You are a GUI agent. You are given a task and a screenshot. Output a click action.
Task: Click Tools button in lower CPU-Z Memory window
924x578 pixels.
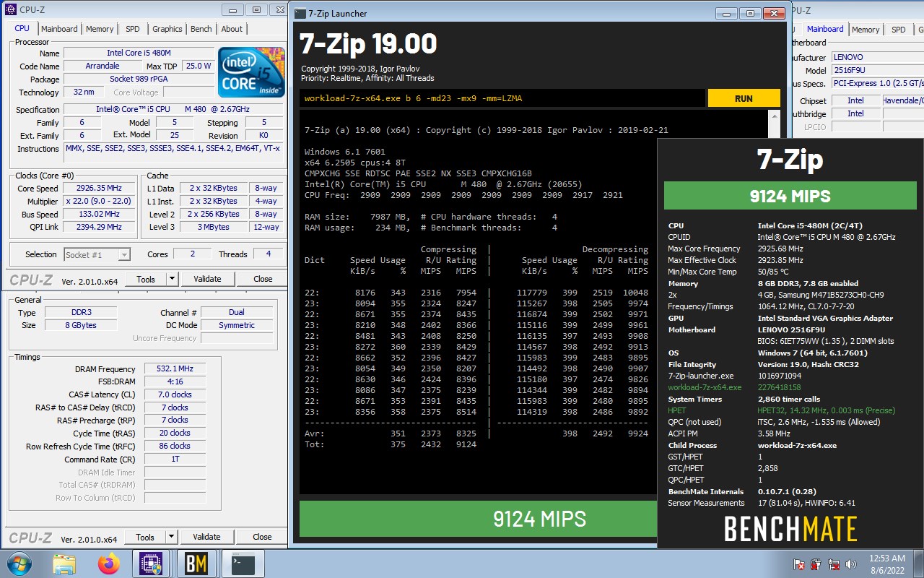point(145,537)
